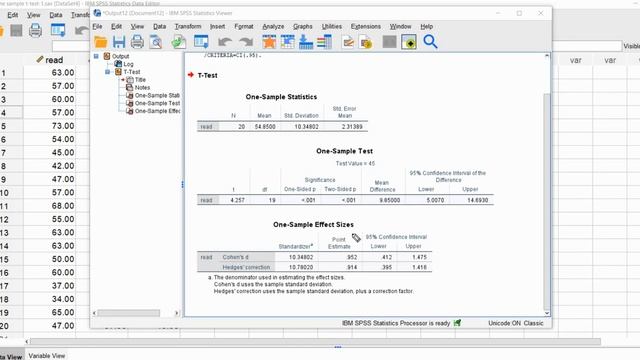Click the magnifier Search icon in toolbar
640x360 pixels.
click(430, 42)
